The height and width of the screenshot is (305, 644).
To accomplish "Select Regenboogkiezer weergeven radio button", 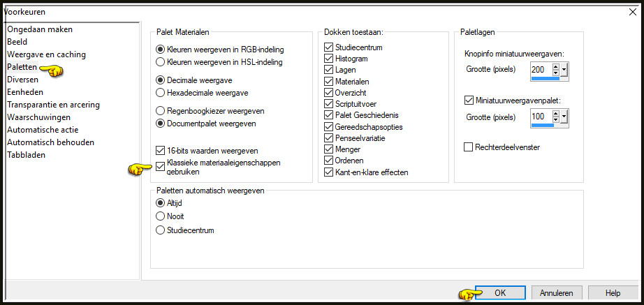I will click(x=160, y=111).
